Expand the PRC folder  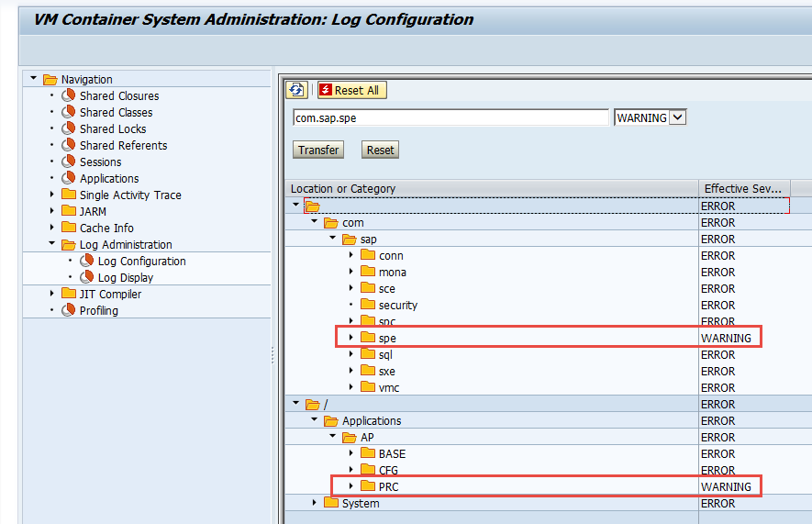pos(351,485)
